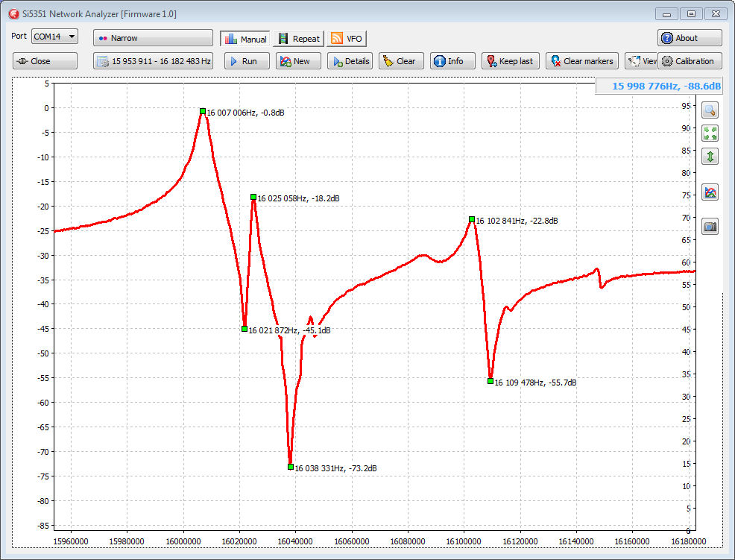
Task: Click the camera screenshot icon
Action: [710, 227]
